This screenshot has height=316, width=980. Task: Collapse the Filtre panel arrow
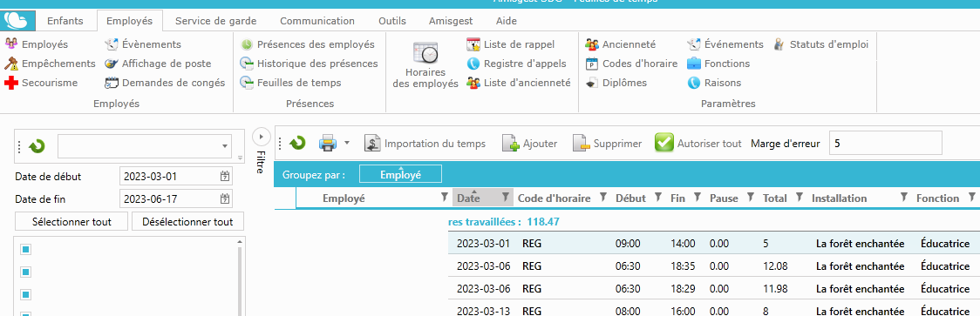pyautogui.click(x=261, y=136)
